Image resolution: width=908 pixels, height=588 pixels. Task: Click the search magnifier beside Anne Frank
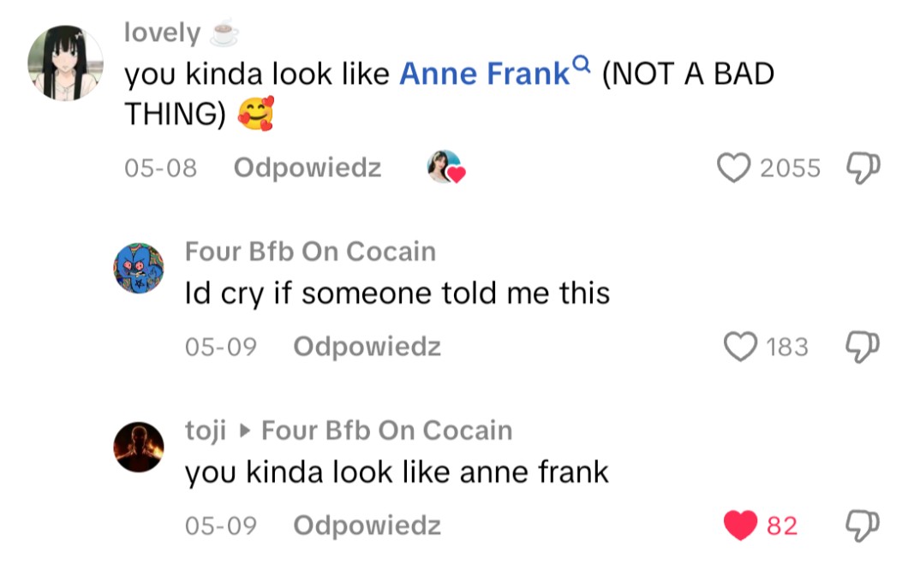[x=582, y=64]
